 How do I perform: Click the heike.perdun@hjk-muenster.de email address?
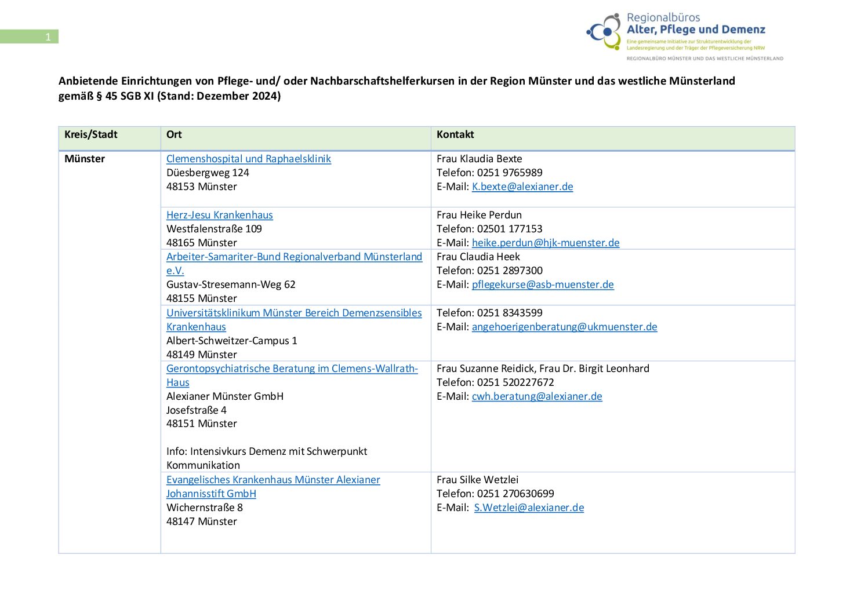pyautogui.click(x=545, y=243)
